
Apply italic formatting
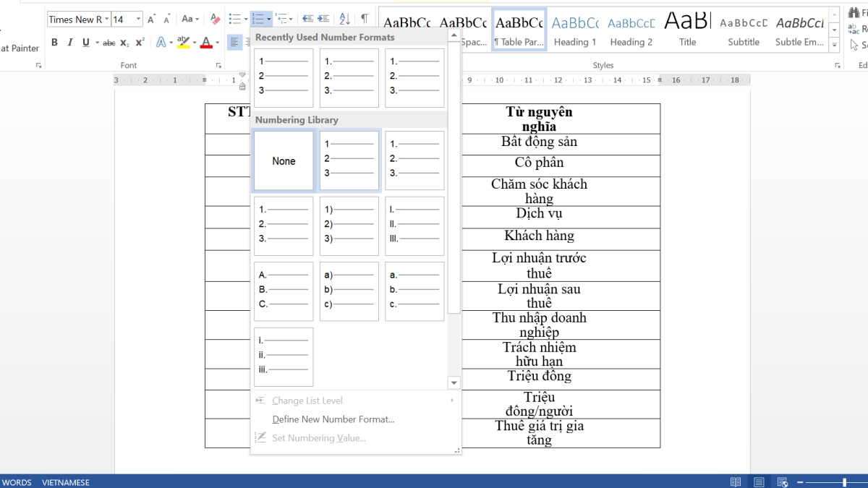[69, 42]
